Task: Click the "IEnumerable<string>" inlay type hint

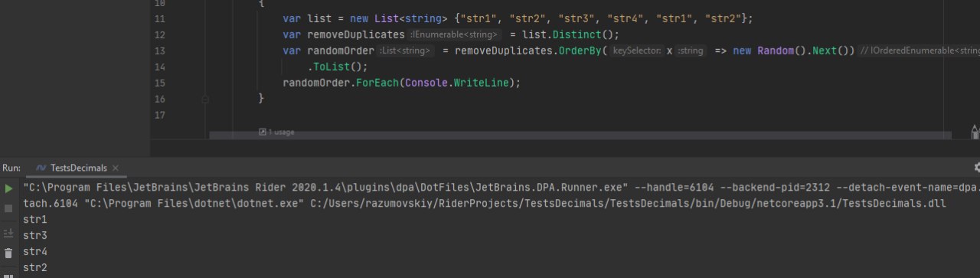Action: pos(456,34)
